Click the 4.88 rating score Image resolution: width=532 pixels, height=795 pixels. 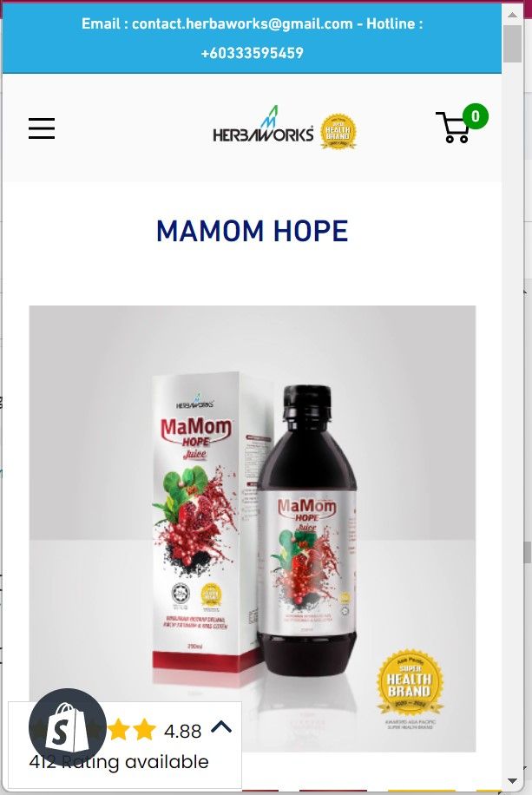[x=182, y=731]
